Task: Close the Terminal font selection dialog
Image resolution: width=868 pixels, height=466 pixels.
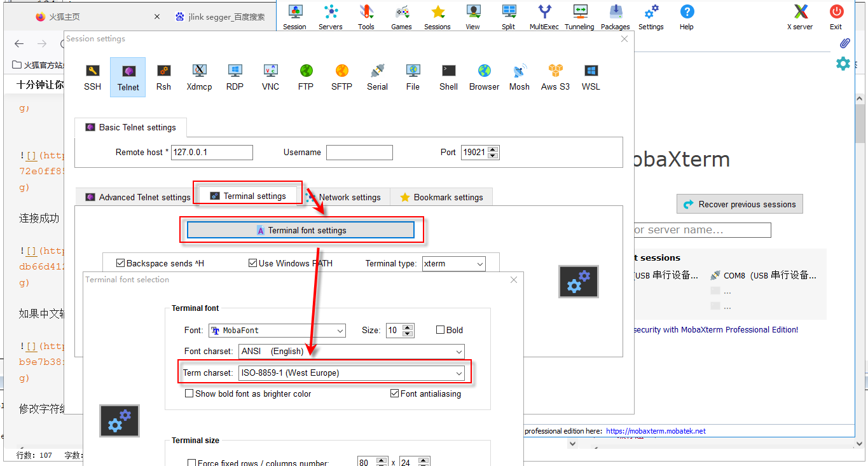Action: pos(514,280)
